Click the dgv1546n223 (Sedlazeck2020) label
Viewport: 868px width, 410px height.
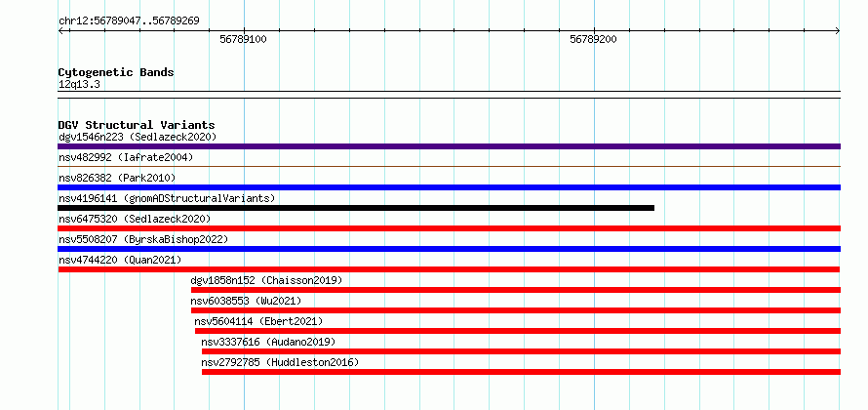coord(138,137)
